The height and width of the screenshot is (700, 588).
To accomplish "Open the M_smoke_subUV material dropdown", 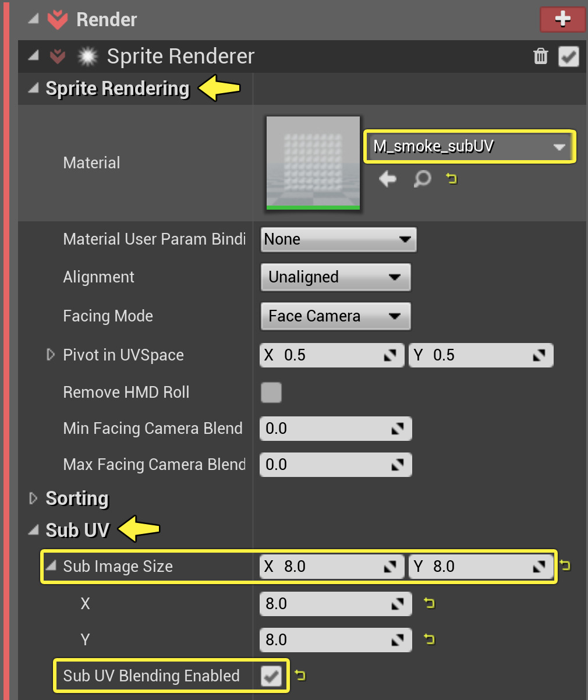I will pyautogui.click(x=469, y=147).
